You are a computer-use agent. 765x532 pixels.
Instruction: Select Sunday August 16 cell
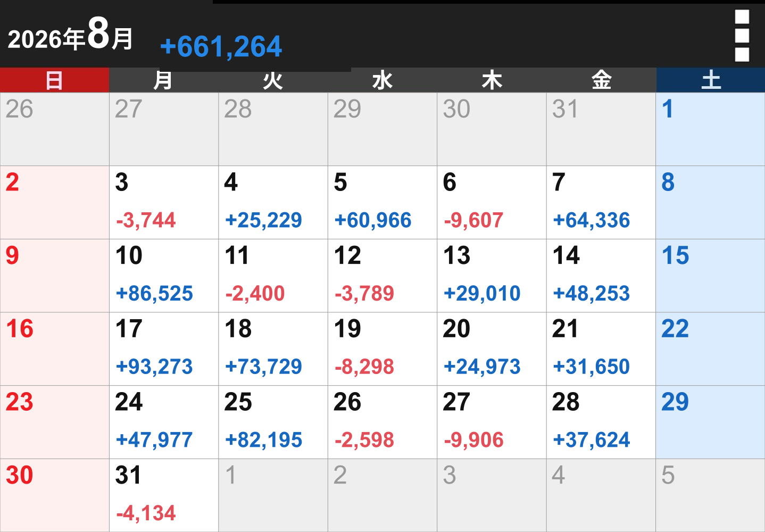click(x=54, y=349)
